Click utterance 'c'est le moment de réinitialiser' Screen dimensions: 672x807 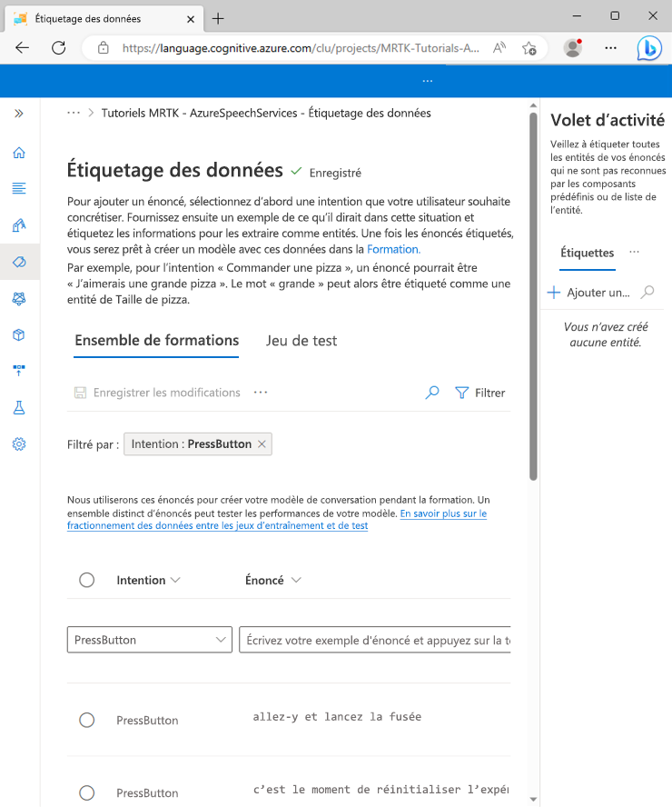[380, 789]
